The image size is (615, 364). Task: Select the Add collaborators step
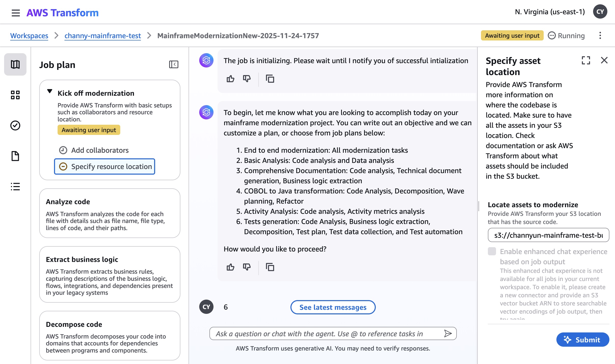(100, 150)
